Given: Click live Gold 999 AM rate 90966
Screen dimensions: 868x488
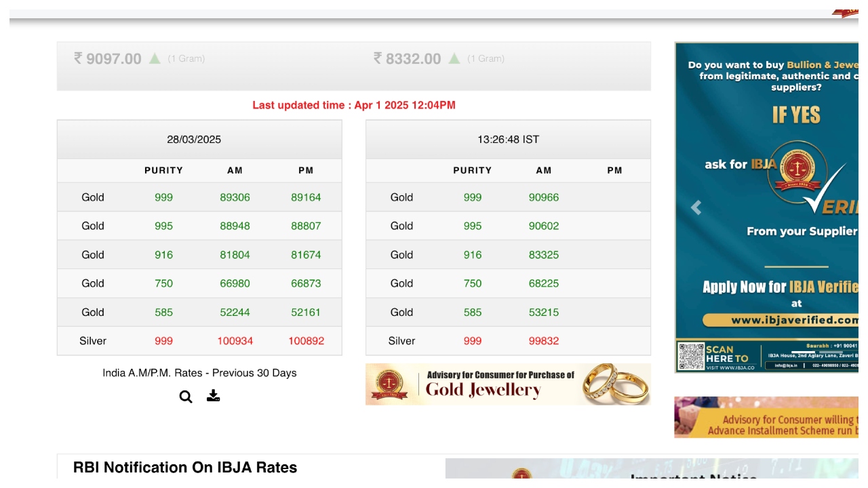Looking at the screenshot, I should 544,197.
